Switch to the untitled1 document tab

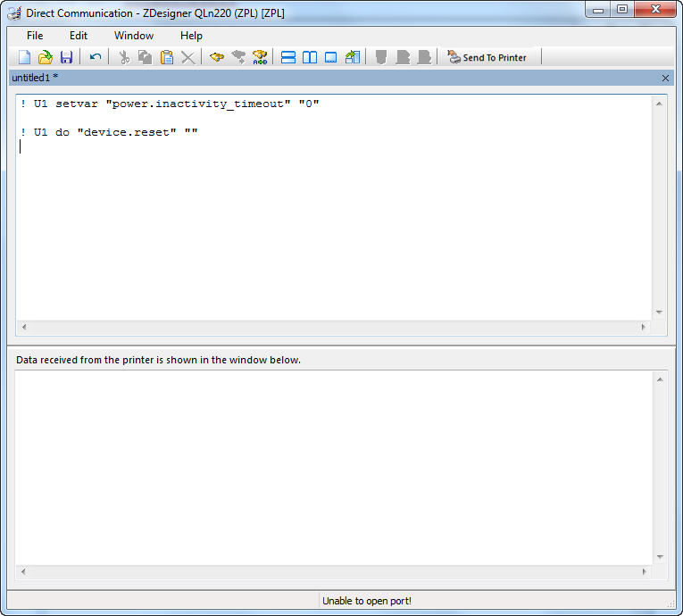(35, 78)
